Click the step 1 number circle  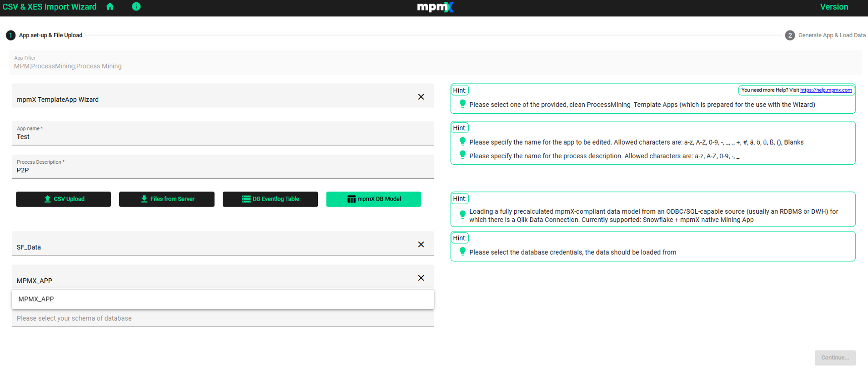point(10,35)
